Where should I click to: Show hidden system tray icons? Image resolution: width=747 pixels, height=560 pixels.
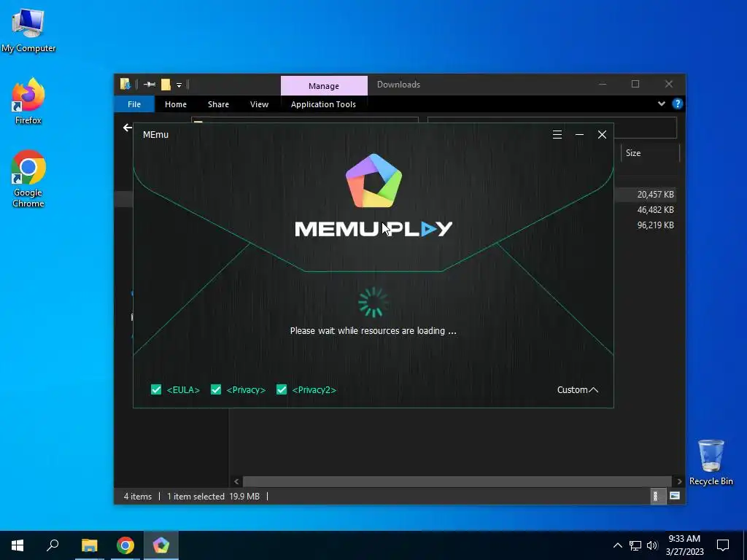click(x=617, y=545)
